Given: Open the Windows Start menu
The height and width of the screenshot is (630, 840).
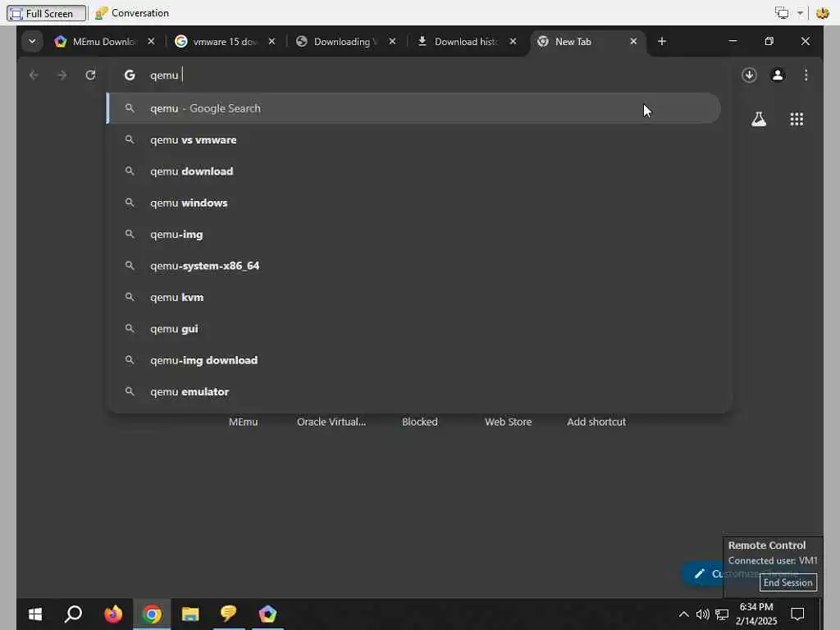Looking at the screenshot, I should tap(35, 614).
